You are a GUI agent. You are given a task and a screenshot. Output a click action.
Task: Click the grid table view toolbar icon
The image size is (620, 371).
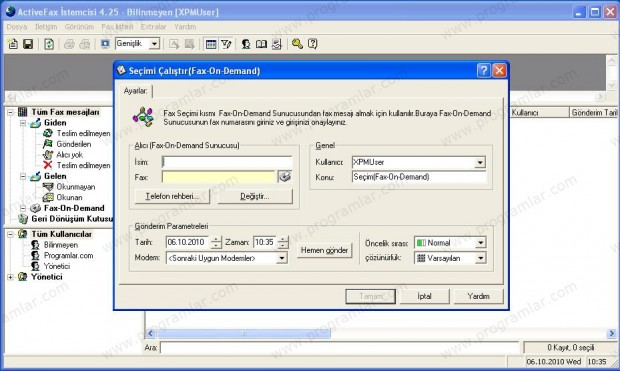pyautogui.click(x=211, y=44)
